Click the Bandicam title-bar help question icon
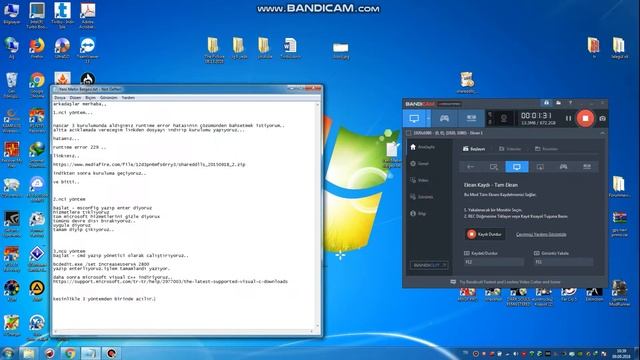 [x=570, y=103]
